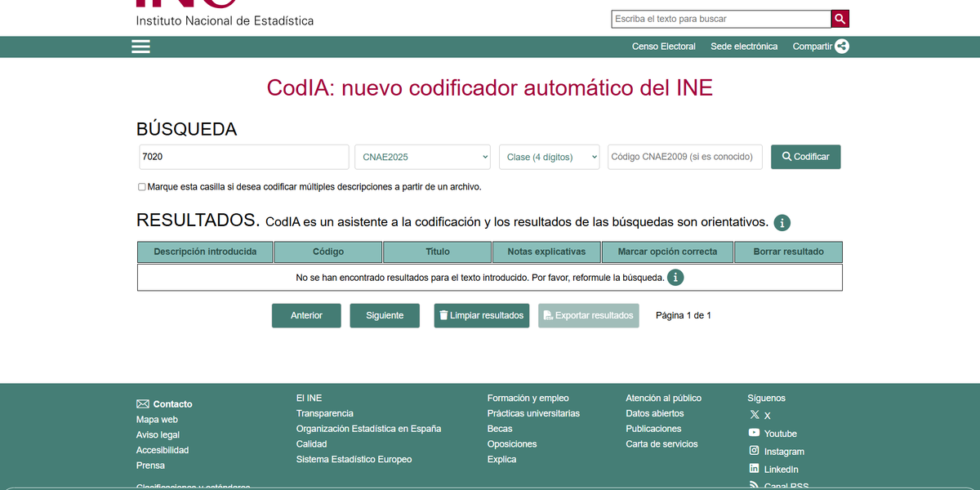Click the X social network icon

pos(755,415)
